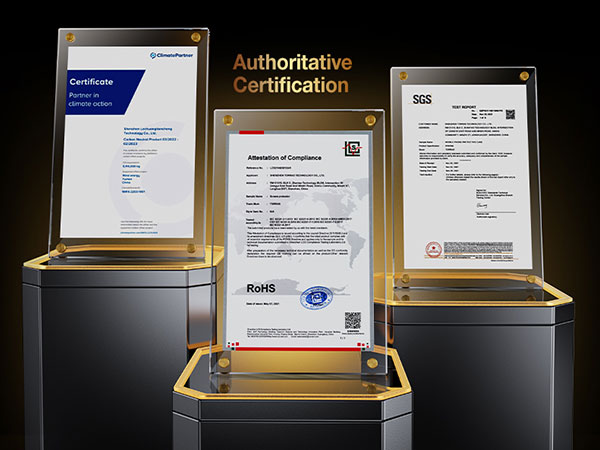Click the QR code on the RoHS attestation
Screen dimensions: 600x450
352,320
